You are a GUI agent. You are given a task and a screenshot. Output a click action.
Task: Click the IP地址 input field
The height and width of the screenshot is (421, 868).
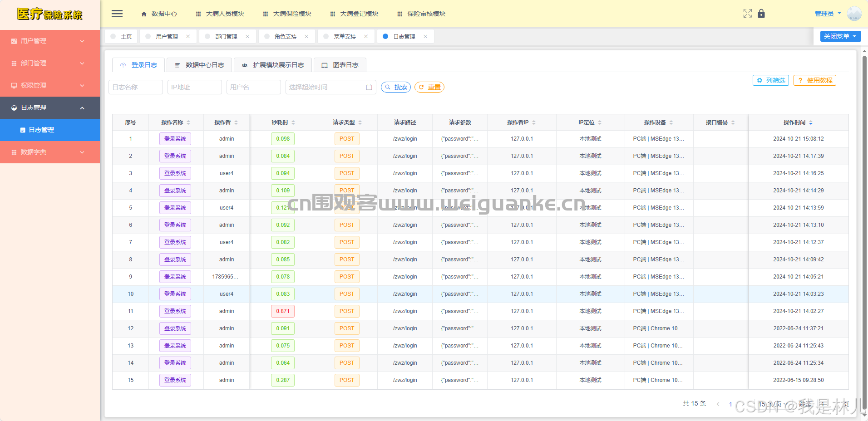195,87
